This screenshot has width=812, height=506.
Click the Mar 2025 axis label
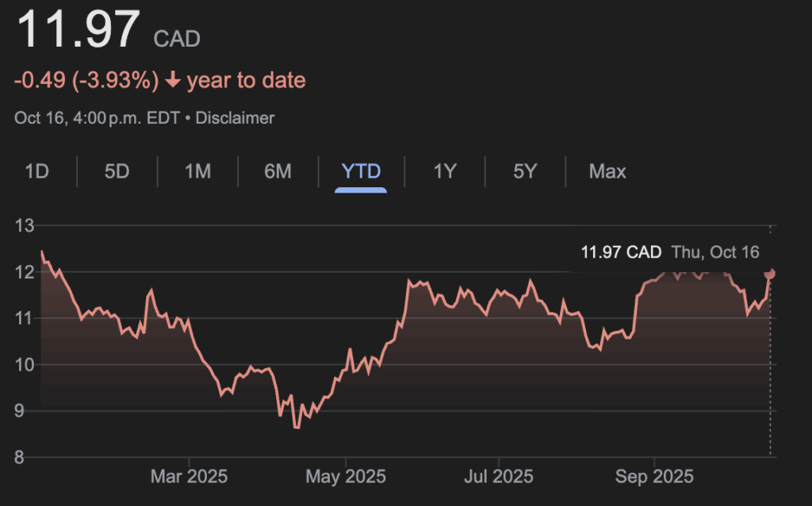click(189, 477)
